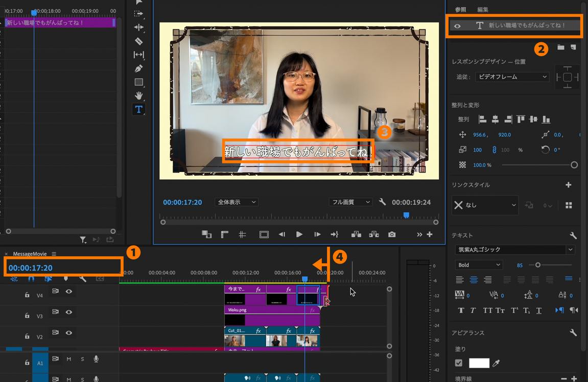Toggle V3 track lock
Screen dimensions: 588x382
(x=27, y=316)
